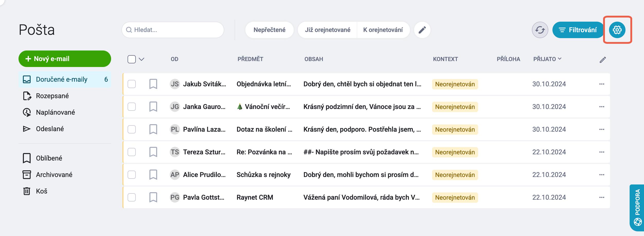Bookmark Pavlína Laza email
The image size is (644, 236).
153,129
